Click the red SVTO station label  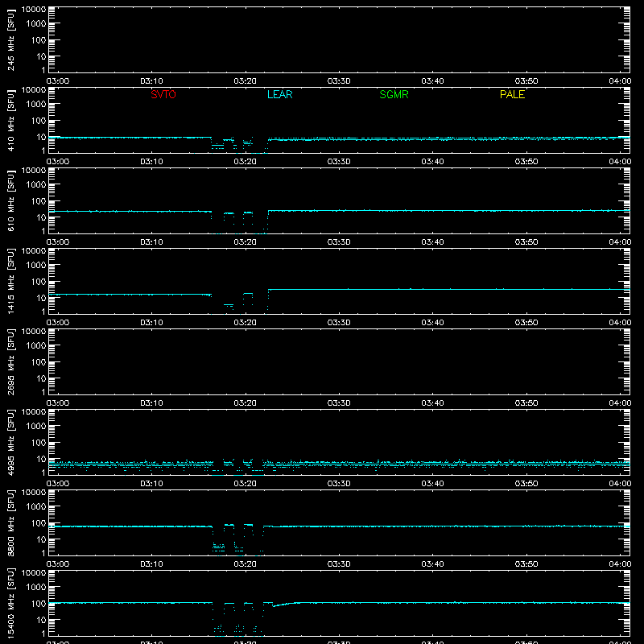163,94
